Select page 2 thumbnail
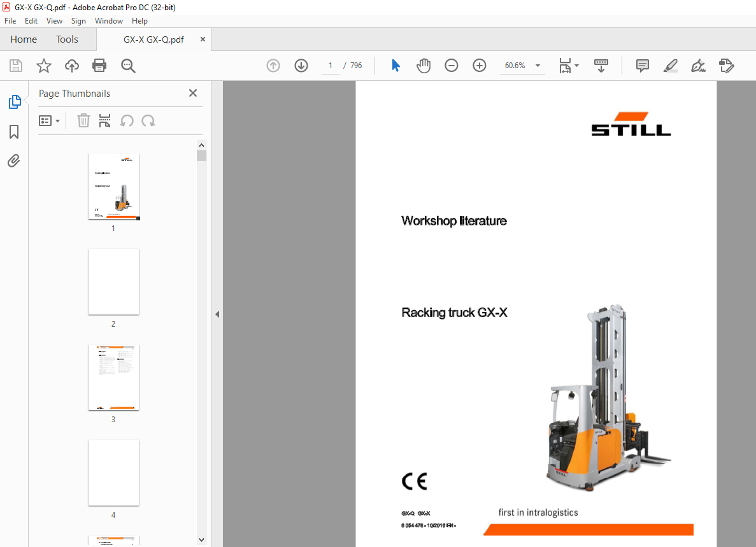 [114, 282]
